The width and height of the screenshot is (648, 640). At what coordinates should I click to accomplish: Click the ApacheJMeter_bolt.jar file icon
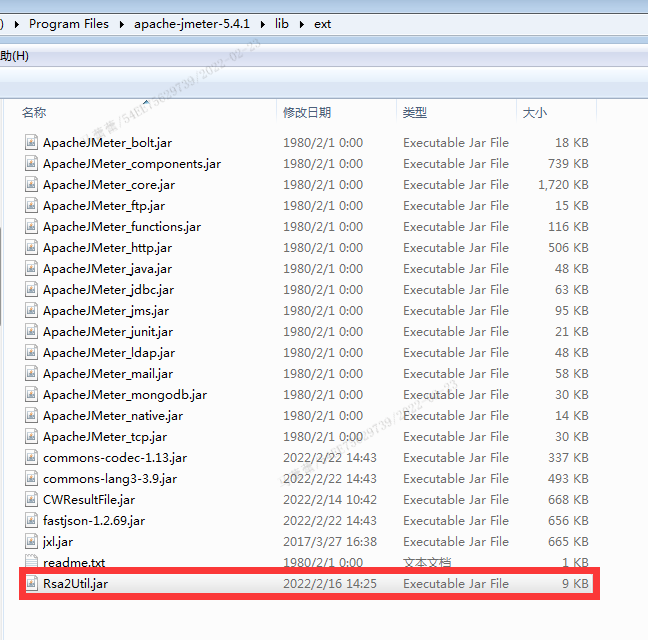(x=31, y=142)
